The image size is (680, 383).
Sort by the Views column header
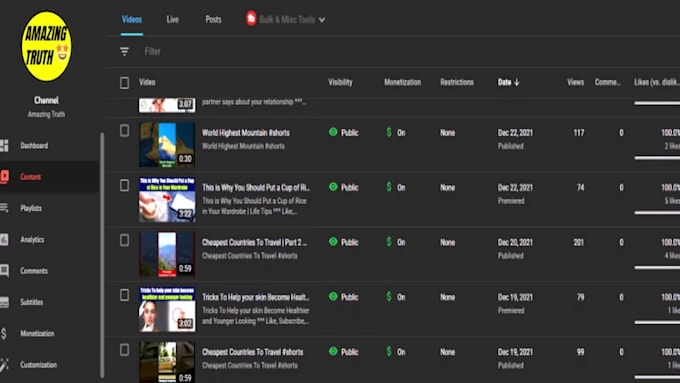click(575, 82)
